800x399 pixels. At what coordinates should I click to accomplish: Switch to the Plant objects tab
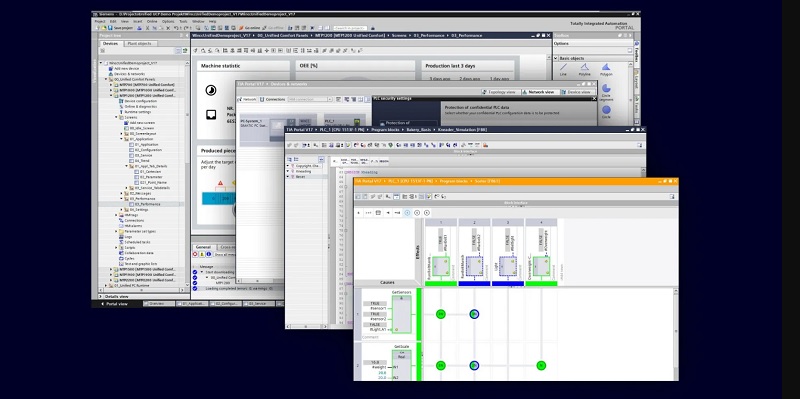(x=139, y=44)
